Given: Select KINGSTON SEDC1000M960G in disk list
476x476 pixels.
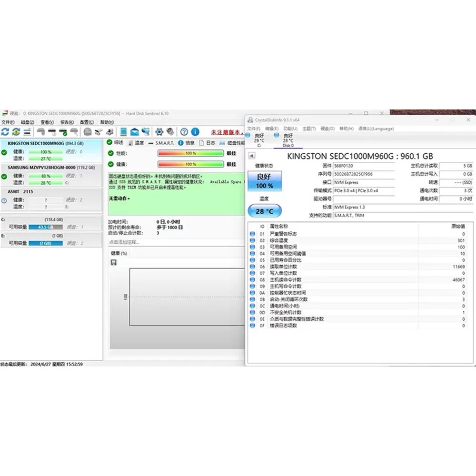Looking at the screenshot, I should (x=51, y=150).
